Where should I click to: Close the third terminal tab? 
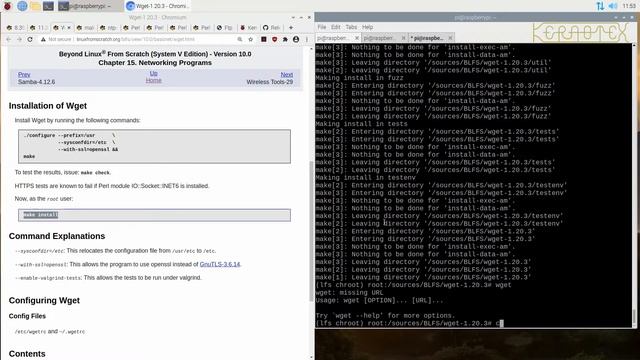tap(450, 38)
